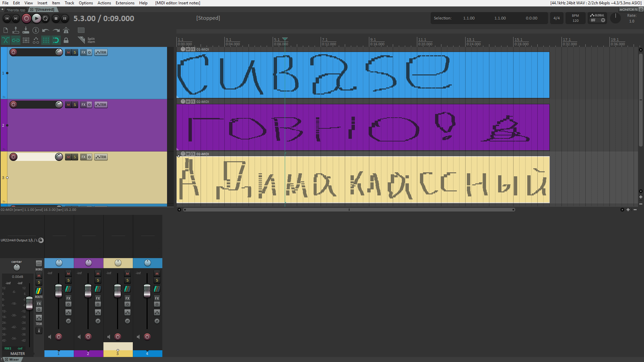Open TRIM envelope menu on track 1
644x362 pixels.
point(101,52)
